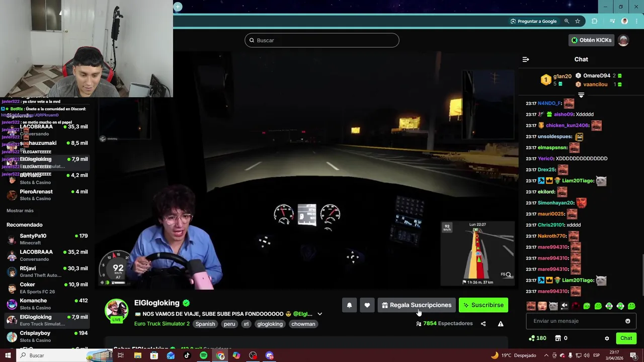The width and height of the screenshot is (644, 362).
Task: Select the irl tag
Action: (x=247, y=324)
